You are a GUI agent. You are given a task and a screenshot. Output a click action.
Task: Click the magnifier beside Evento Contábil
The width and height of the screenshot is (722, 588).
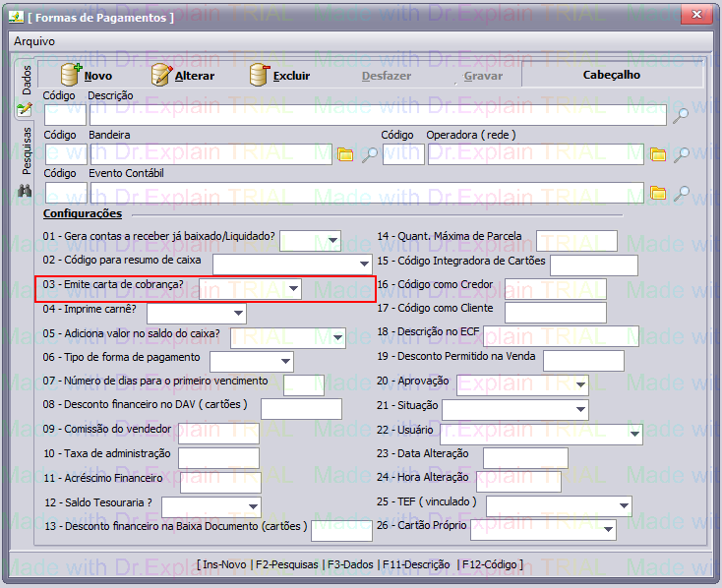pyautogui.click(x=681, y=193)
